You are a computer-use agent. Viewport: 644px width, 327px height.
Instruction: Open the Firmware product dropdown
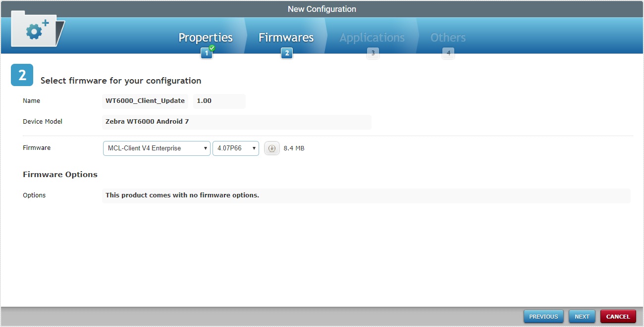[x=156, y=148]
